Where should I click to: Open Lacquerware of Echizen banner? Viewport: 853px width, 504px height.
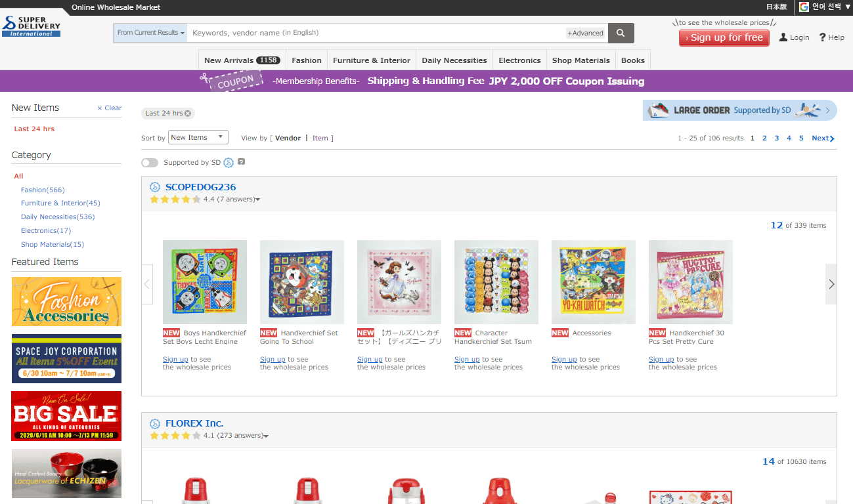[66, 474]
